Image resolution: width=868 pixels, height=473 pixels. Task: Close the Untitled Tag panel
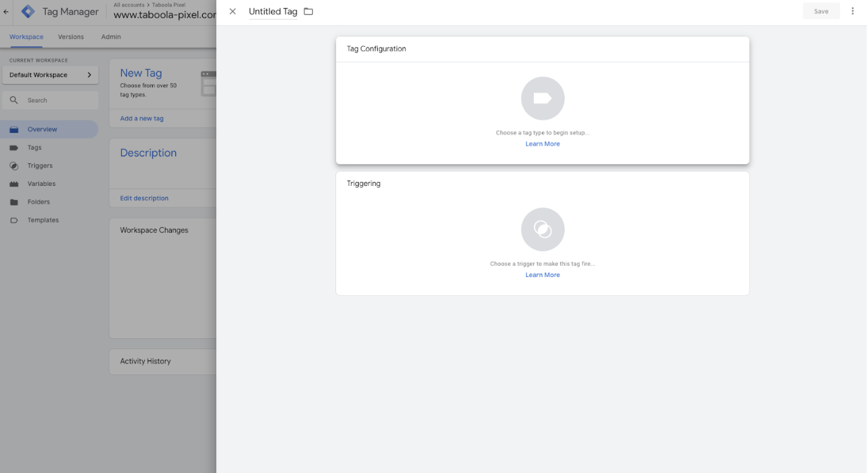pyautogui.click(x=232, y=11)
